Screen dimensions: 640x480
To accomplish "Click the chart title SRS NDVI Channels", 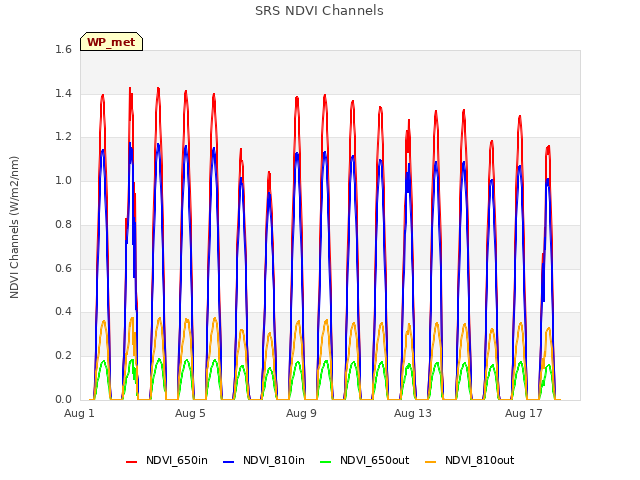I will [319, 11].
